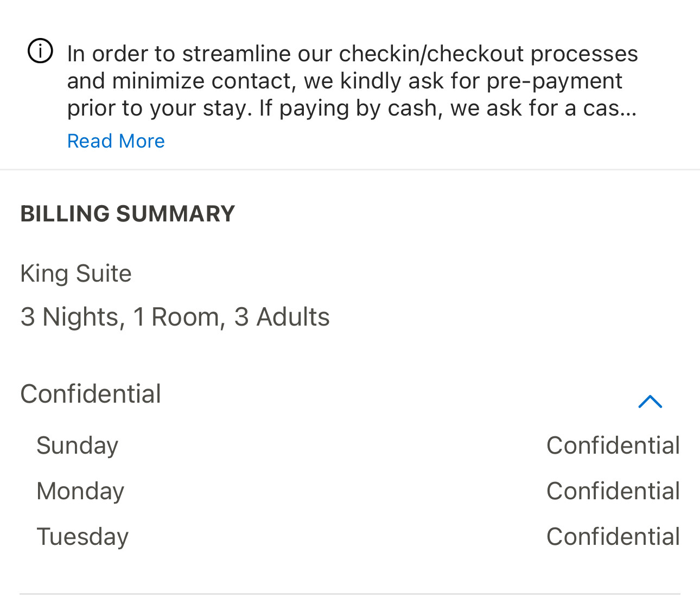Click the Confidential label beside chevron

[x=91, y=394]
